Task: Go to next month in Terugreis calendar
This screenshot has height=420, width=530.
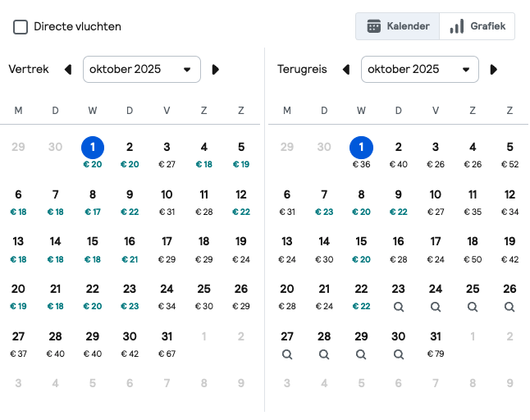Action: [494, 70]
